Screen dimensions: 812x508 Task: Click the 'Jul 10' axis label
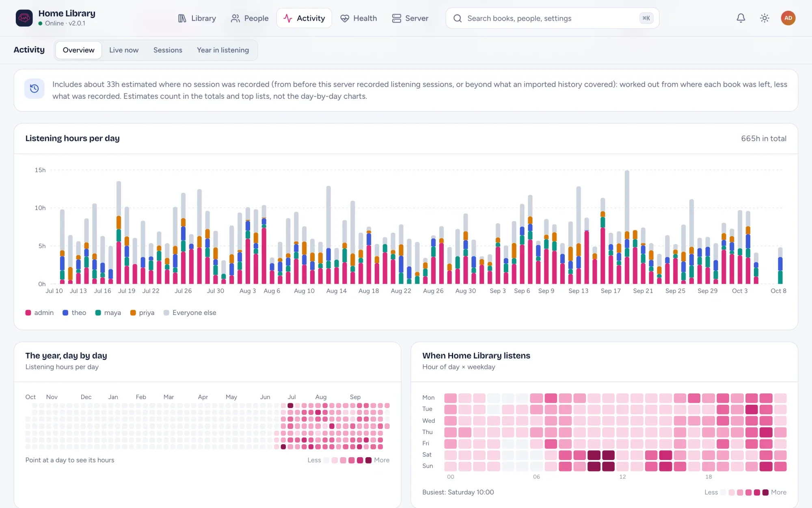point(54,291)
